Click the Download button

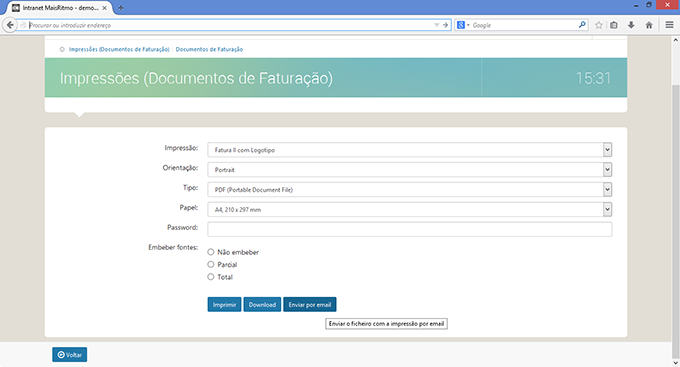pyautogui.click(x=262, y=305)
